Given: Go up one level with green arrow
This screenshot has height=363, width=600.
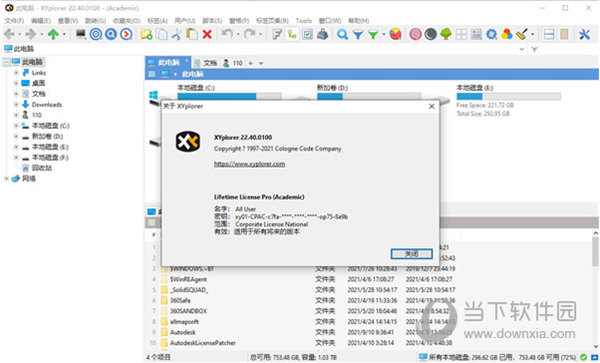Looking at the screenshot, I should pos(53,34).
